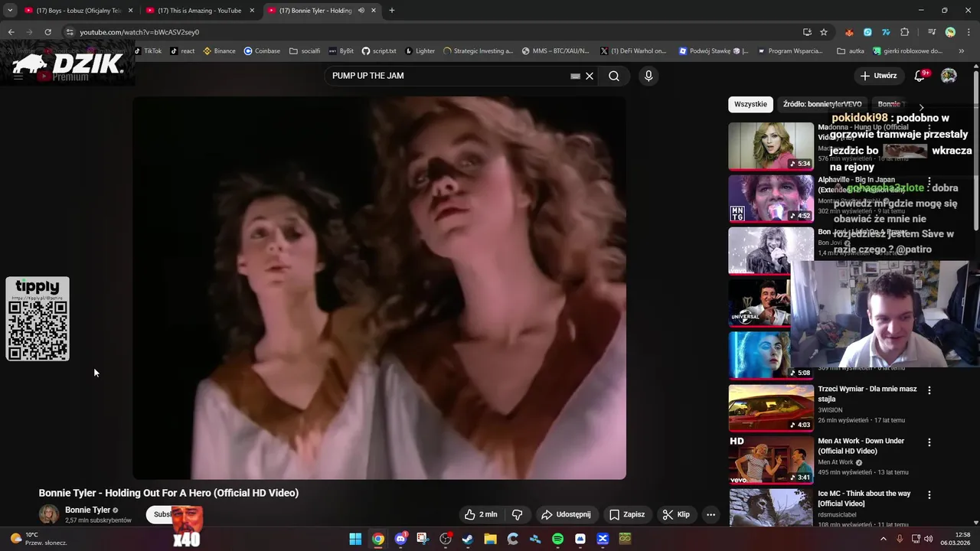
Task: Open Trzeci Wymiar video title
Action: (867, 393)
